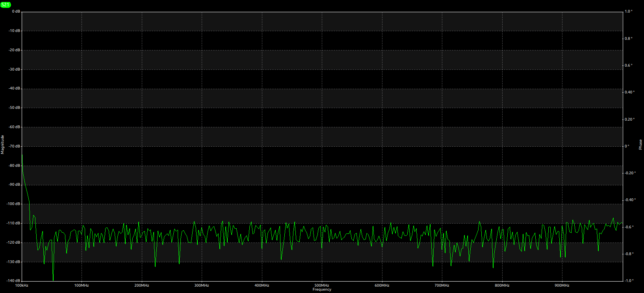Click the 800MHz frequency tick label
The image size is (644, 293).
coord(502,285)
